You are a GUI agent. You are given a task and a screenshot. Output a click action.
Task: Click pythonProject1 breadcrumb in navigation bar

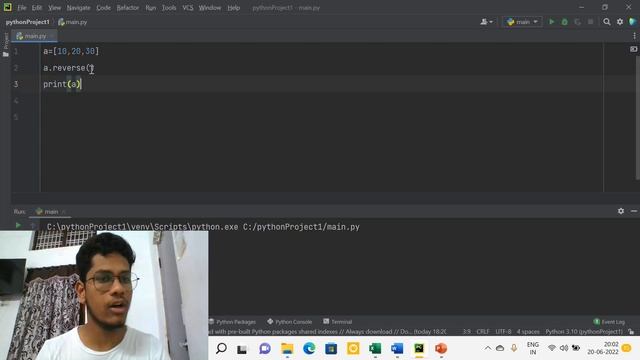coord(27,22)
